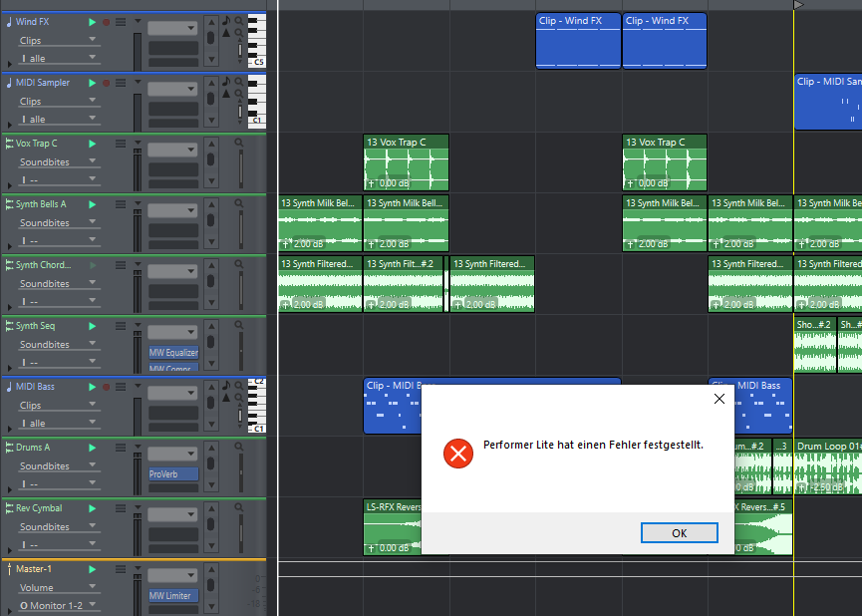Open the track settings menu icon for MIDI Sampler
The height and width of the screenshot is (616, 862).
121,83
